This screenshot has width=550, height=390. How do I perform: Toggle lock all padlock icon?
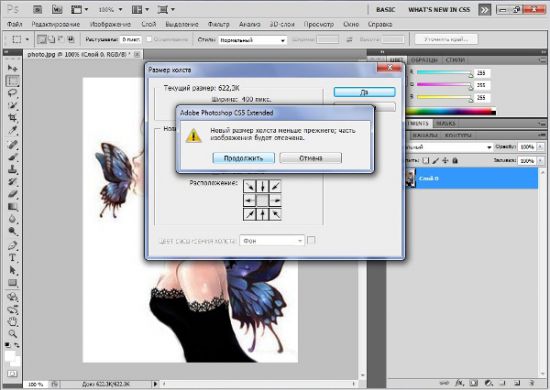[x=455, y=160]
